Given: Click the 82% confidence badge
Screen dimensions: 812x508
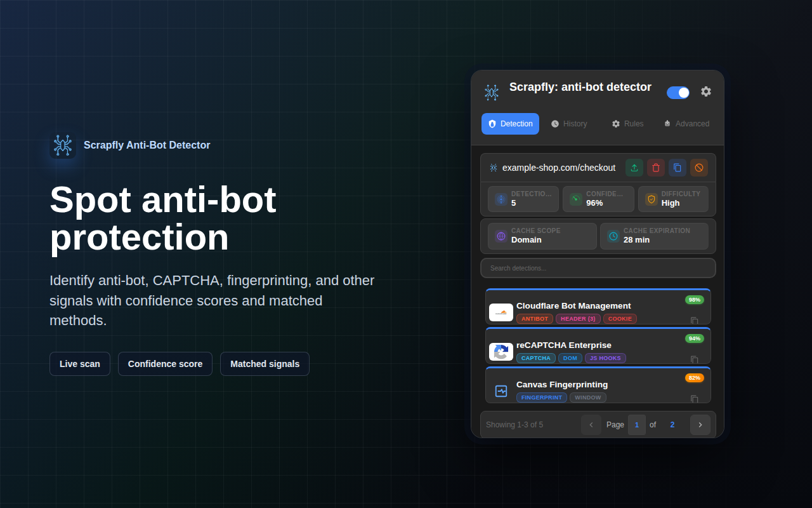Looking at the screenshot, I should coord(695,378).
